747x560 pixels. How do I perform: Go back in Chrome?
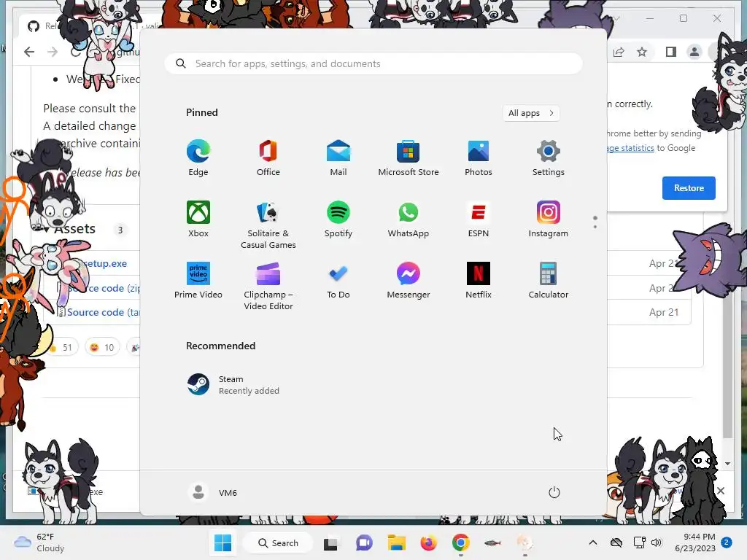tap(29, 52)
